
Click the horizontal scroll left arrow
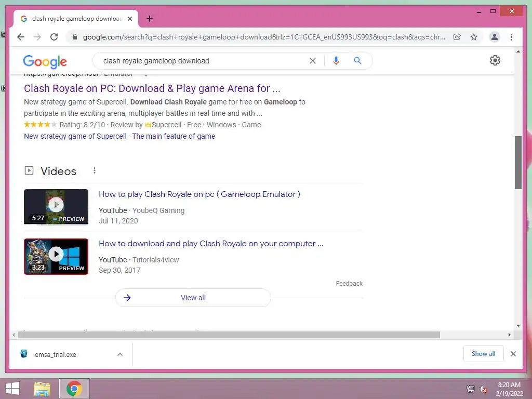click(x=13, y=335)
